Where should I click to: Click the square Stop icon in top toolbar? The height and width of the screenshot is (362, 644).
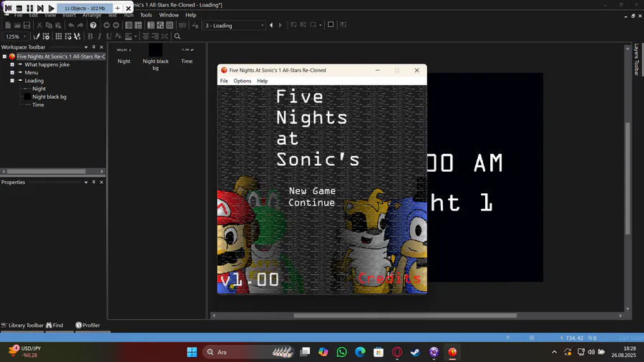point(331,25)
